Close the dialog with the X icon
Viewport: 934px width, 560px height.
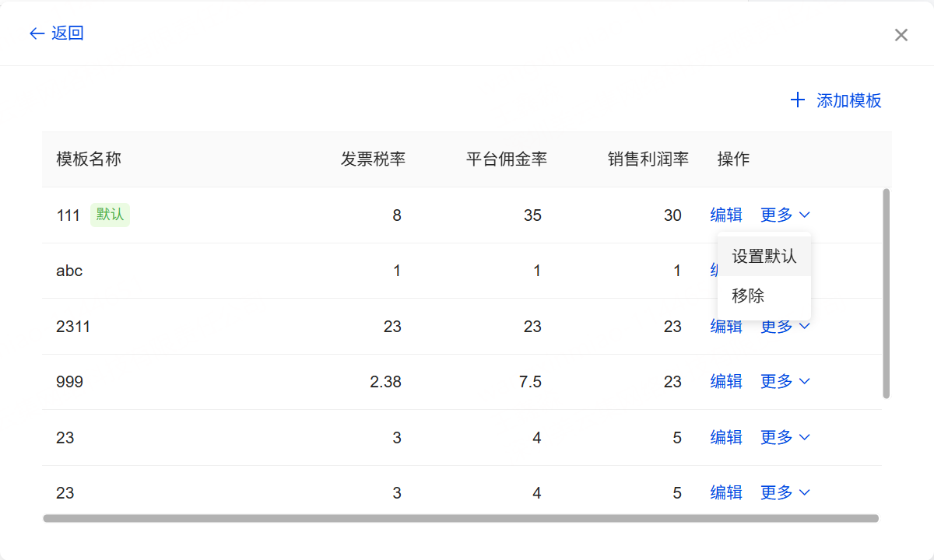pyautogui.click(x=901, y=35)
